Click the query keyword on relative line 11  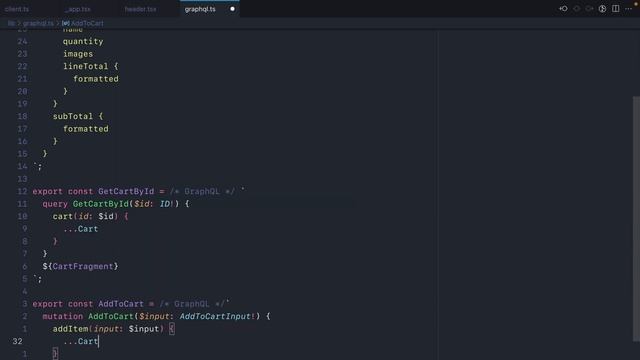pos(55,204)
